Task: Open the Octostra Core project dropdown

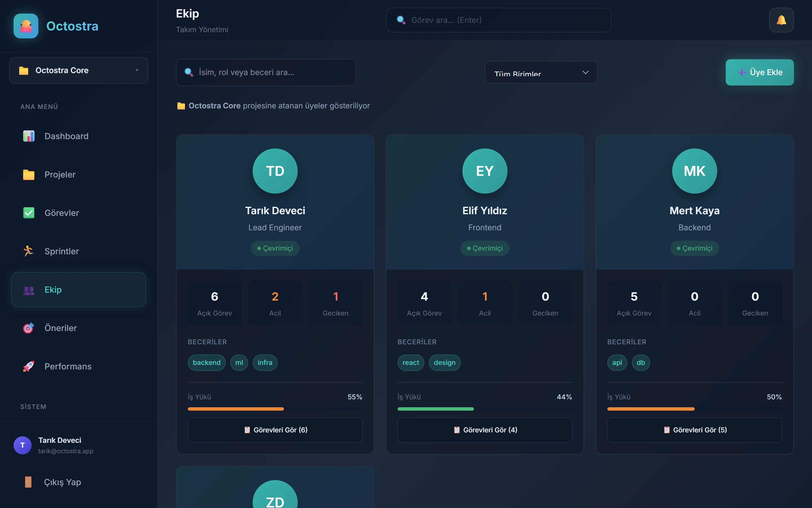Action: 78,70
